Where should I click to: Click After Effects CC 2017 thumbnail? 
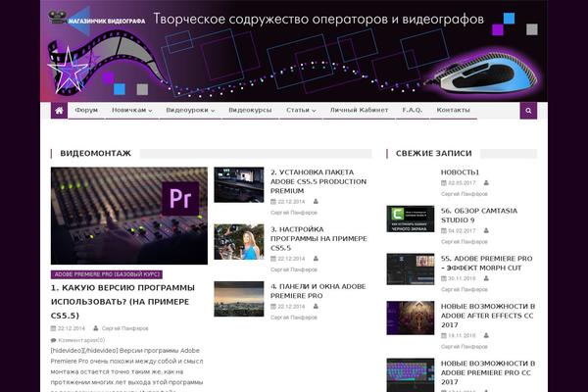(411, 318)
